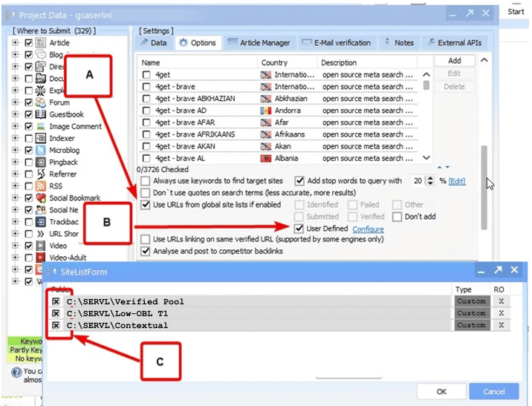Screen dimensions: 532x406
Task: Enable Always use keywords to find target sites
Action: pos(145,181)
